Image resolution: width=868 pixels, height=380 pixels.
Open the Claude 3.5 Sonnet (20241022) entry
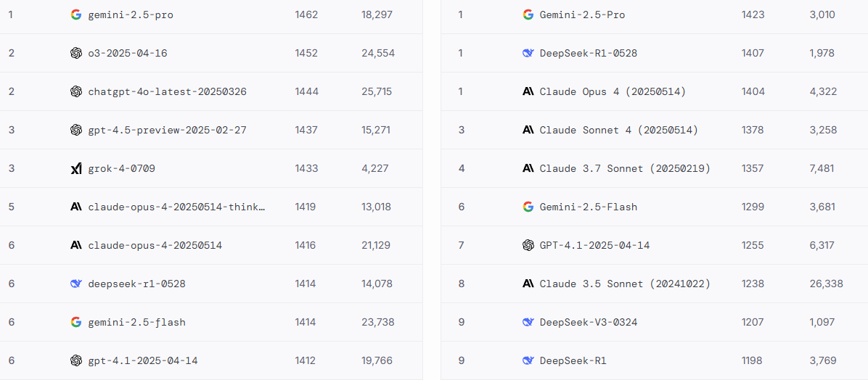coord(625,284)
